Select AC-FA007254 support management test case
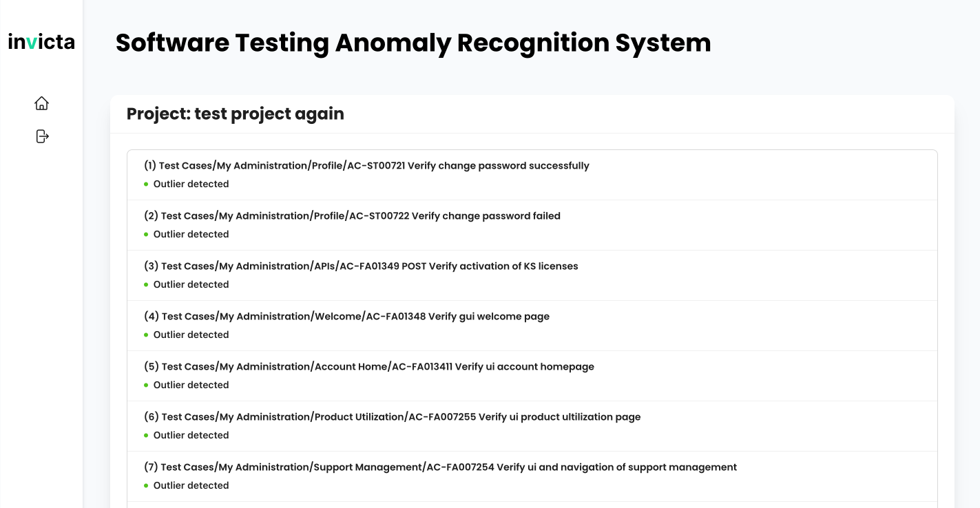980x508 pixels. tap(441, 467)
